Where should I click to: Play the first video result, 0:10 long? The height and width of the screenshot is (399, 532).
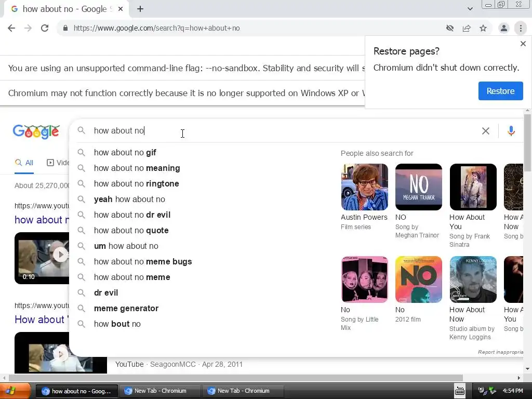tap(42, 258)
